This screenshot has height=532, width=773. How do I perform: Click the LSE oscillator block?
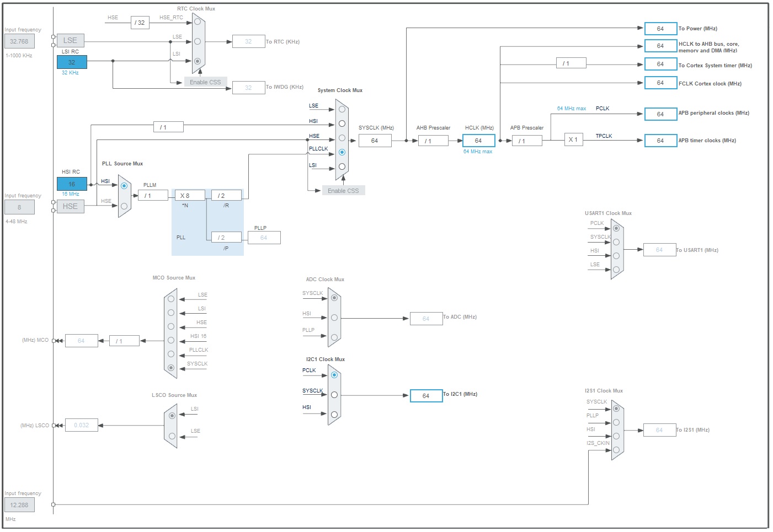[x=71, y=40]
